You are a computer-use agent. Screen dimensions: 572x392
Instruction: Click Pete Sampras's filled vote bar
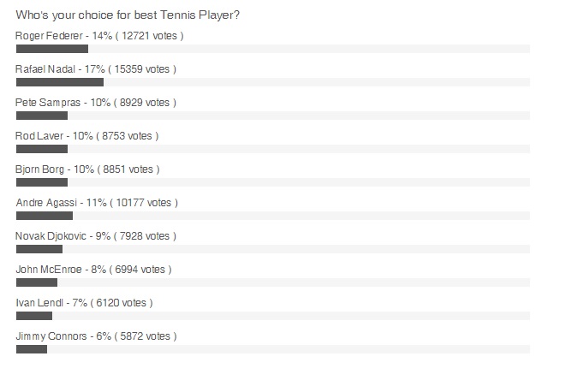[x=42, y=116]
